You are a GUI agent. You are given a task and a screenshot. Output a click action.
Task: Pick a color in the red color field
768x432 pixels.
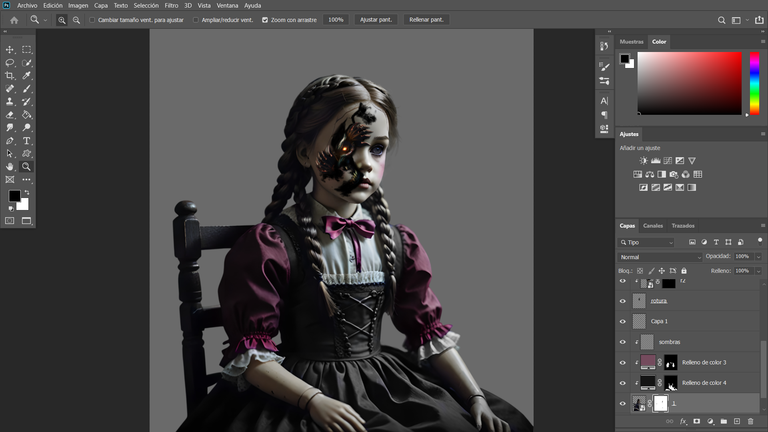[x=690, y=83]
